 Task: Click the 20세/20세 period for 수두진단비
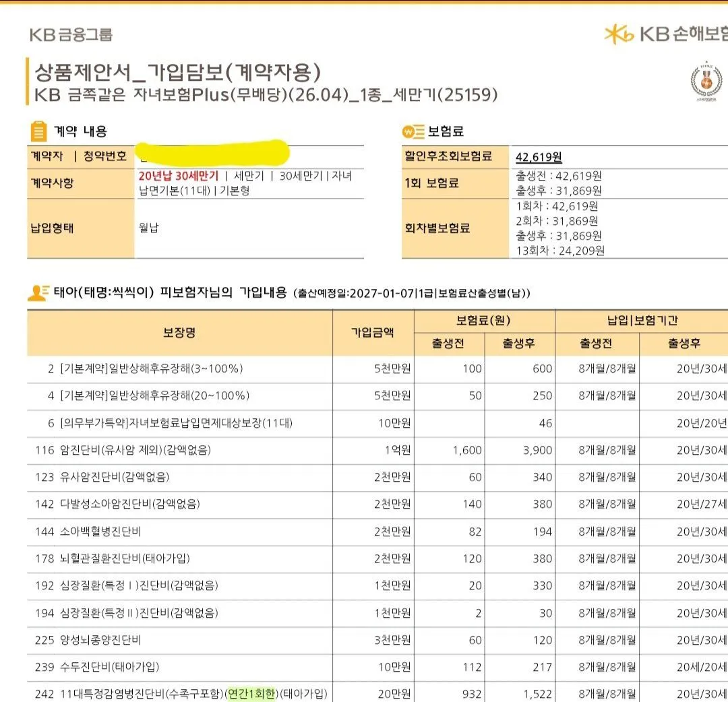click(702, 667)
